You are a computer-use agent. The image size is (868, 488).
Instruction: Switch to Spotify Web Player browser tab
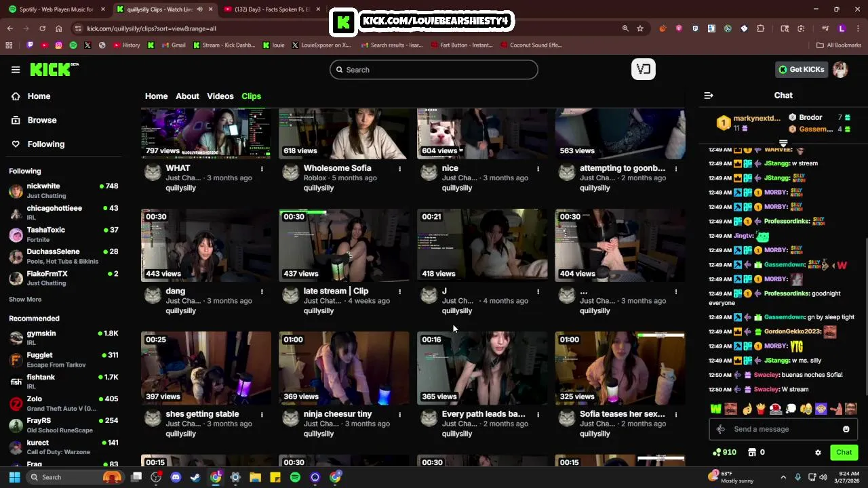(x=56, y=9)
